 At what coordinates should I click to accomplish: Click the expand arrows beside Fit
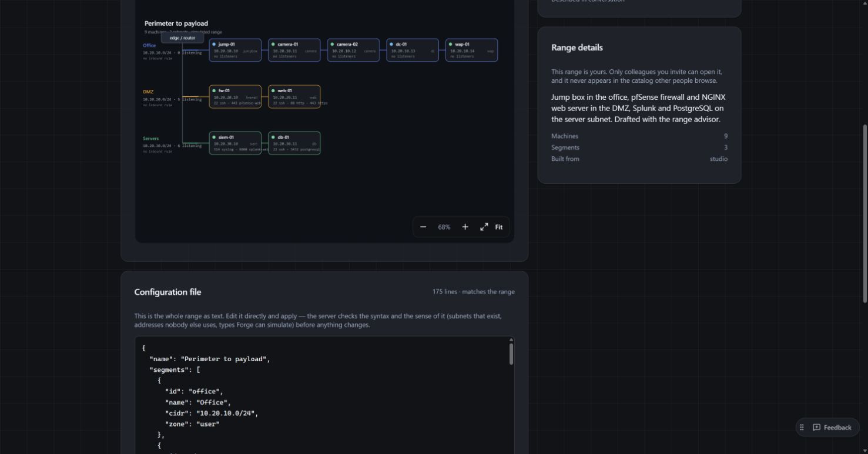(x=484, y=227)
